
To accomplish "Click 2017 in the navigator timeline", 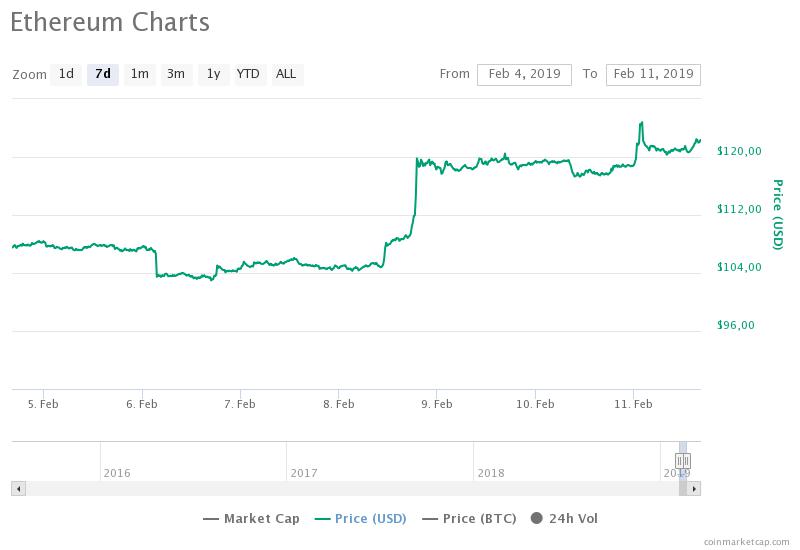I will coord(303,473).
